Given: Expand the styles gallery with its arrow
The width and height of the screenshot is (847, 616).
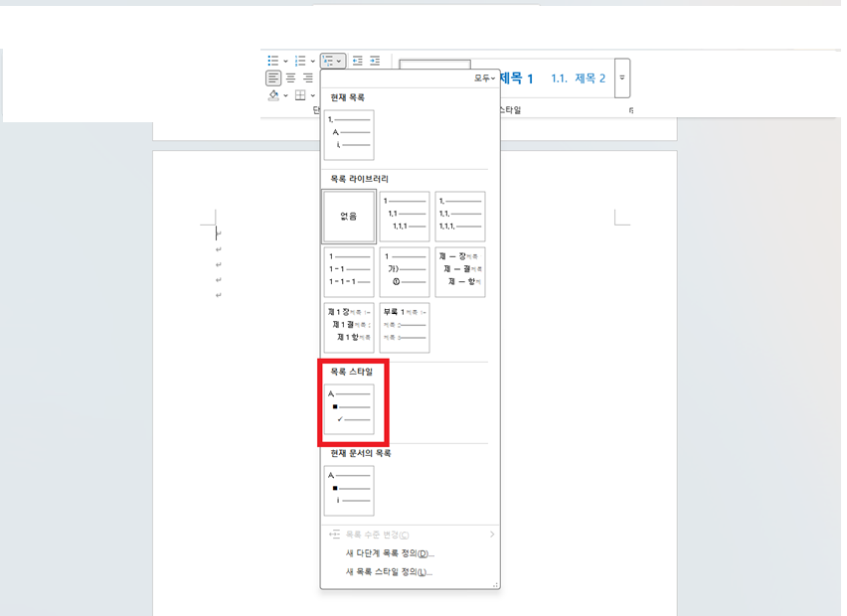Looking at the screenshot, I should point(622,77).
